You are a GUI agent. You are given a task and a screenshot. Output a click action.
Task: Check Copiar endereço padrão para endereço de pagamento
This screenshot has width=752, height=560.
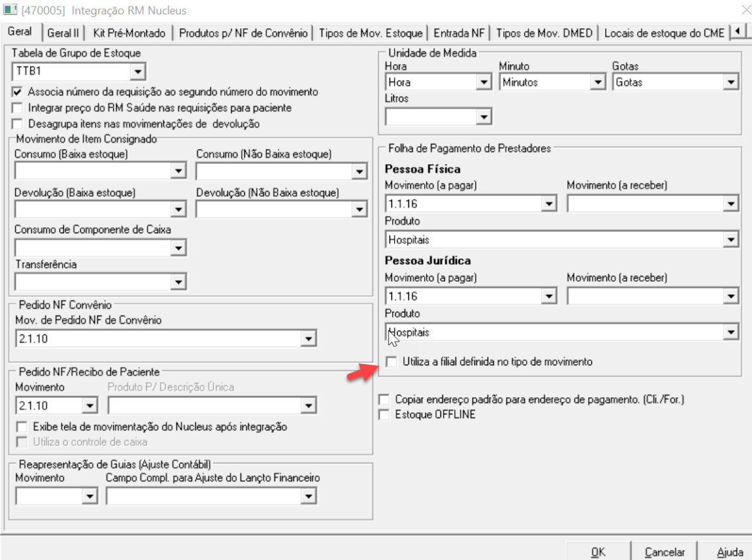[384, 399]
